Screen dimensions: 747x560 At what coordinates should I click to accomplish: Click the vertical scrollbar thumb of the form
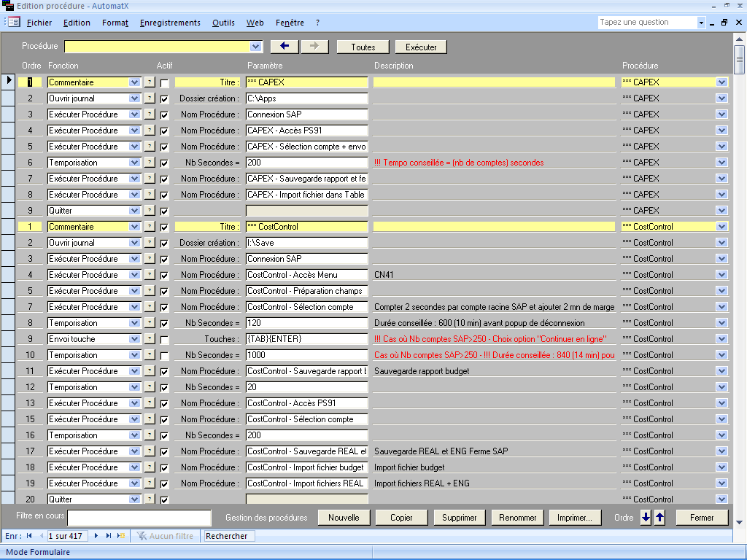pos(739,60)
